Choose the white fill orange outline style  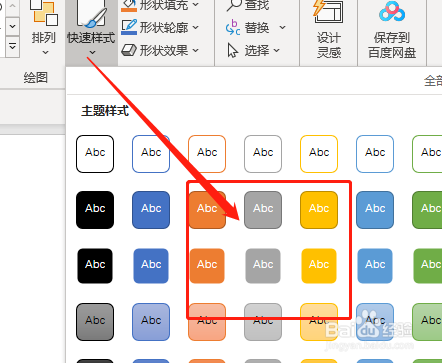tap(207, 154)
